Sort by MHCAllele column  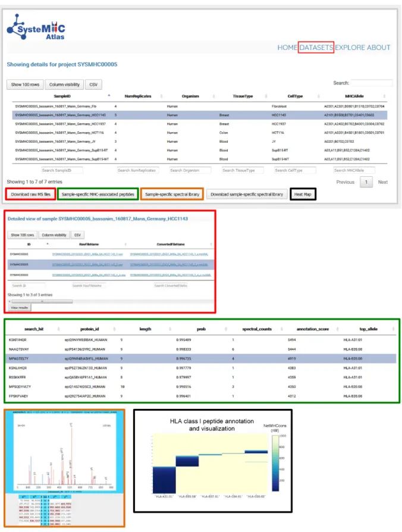click(354, 96)
